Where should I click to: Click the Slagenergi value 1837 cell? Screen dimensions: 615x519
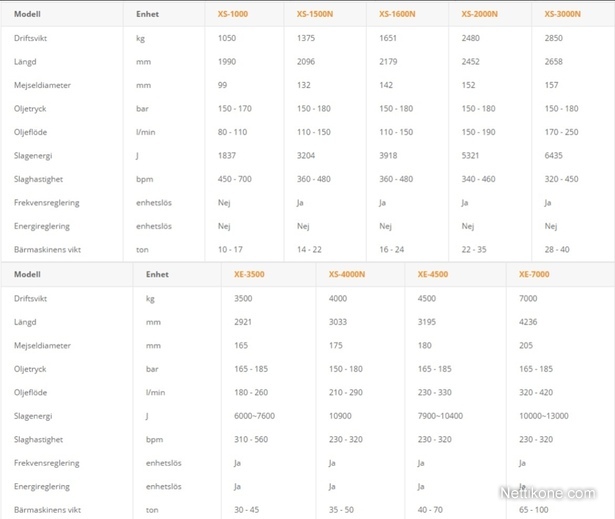[x=227, y=155]
